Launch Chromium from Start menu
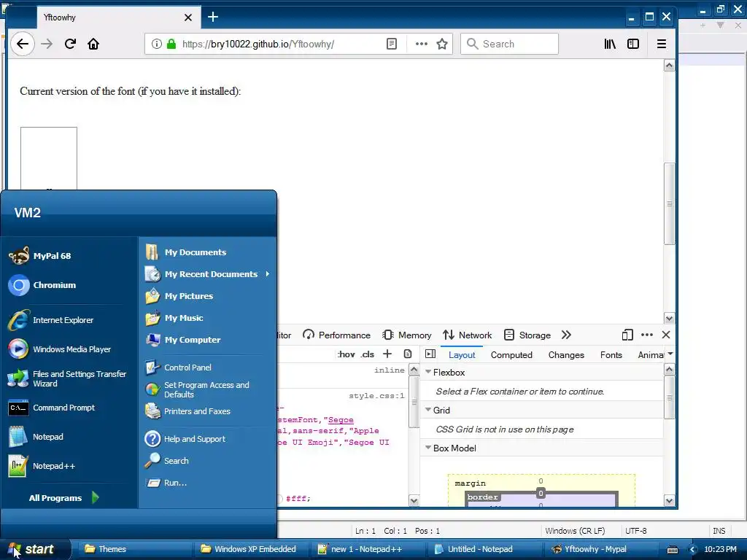This screenshot has height=560, width=747. tap(43, 285)
